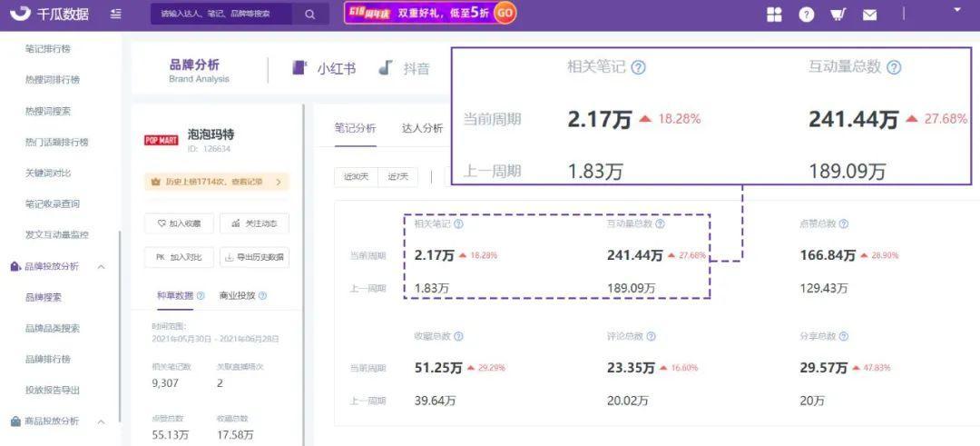Click the 55.13万 点赞总数 value in left panel
980x446 pixels.
pos(171,434)
